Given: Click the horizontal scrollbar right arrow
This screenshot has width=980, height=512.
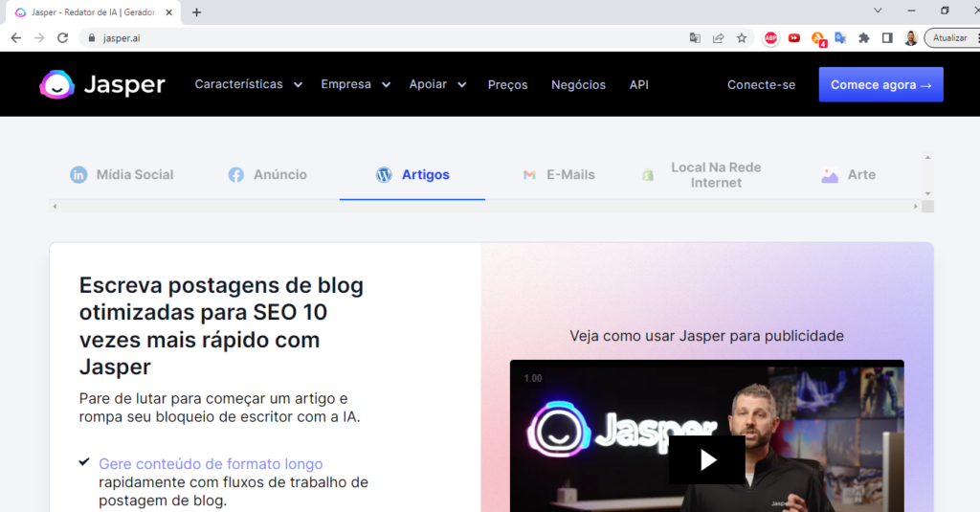Looking at the screenshot, I should 916,207.
